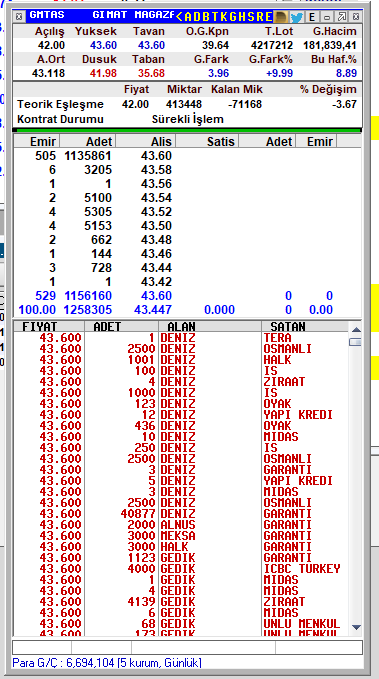Click the G.Fark% value +9.99
379x679 pixels.
click(x=279, y=73)
